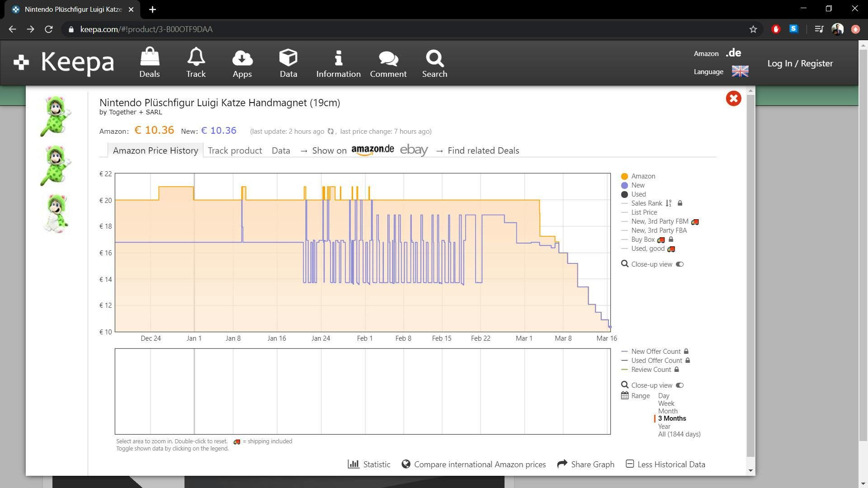Select the Year range option
The height and width of the screenshot is (488, 868).
pos(664,426)
